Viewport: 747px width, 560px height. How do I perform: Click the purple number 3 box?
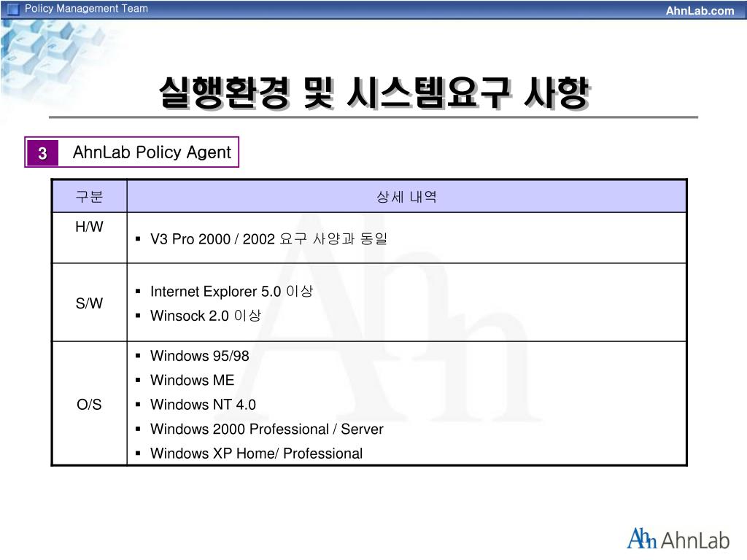coord(42,153)
